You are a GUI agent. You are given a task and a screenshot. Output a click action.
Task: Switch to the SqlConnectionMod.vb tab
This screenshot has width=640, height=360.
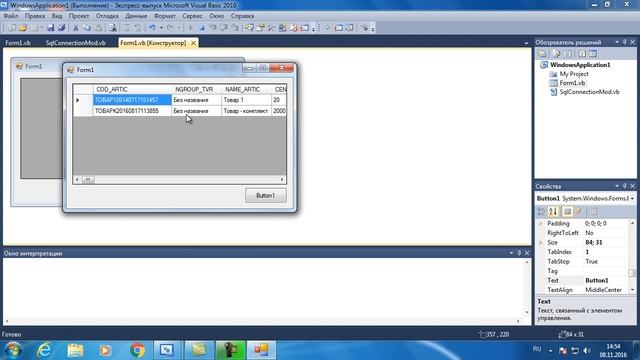(x=76, y=43)
